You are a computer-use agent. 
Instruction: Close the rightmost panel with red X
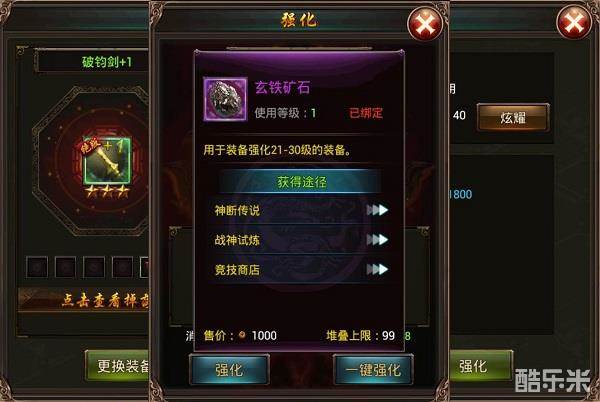[574, 23]
